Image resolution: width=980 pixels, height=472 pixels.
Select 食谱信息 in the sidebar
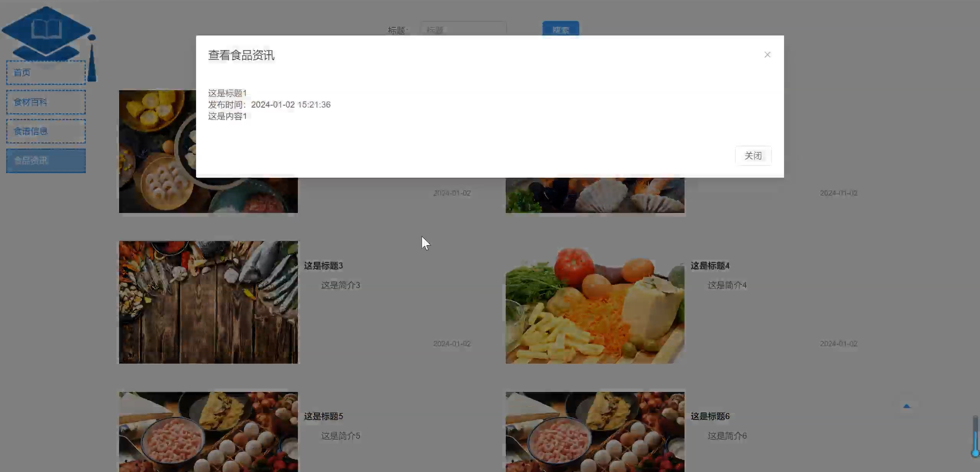(x=46, y=131)
